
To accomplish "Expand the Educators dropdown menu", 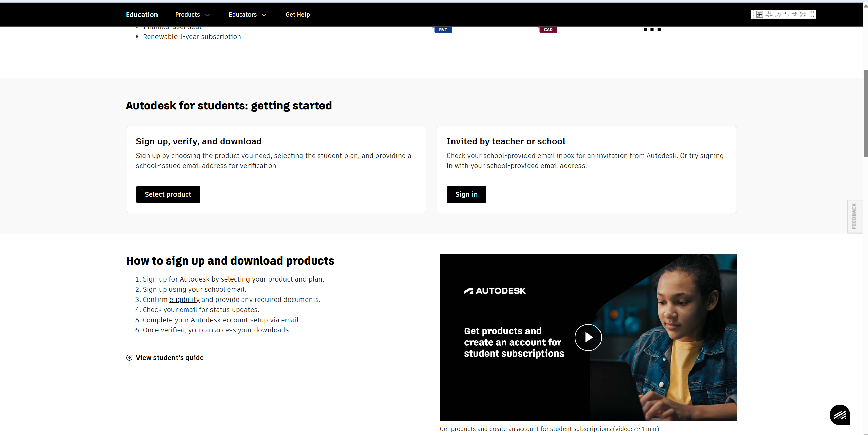I will 248,15.
